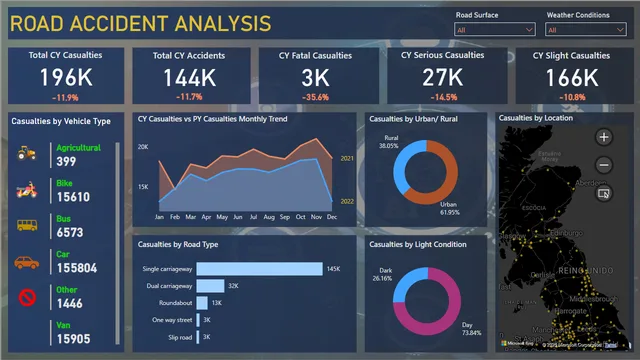Click the Bike motorcycle icon
This screenshot has height=360, width=640.
click(x=27, y=190)
